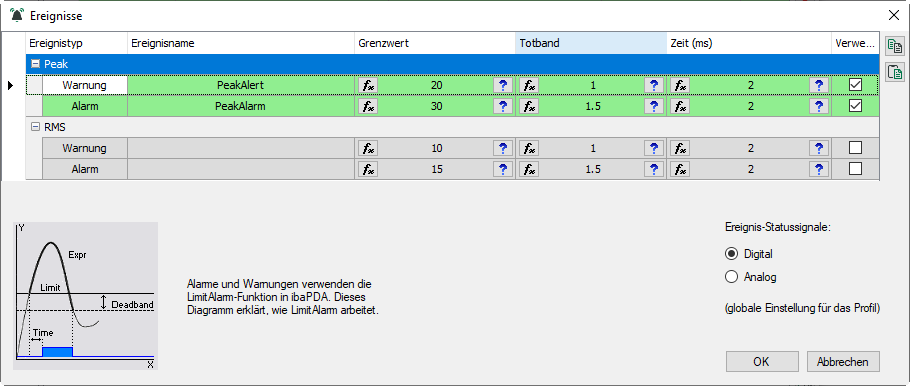The image size is (910, 386).
Task: Click the Abbrechen button
Action: (x=843, y=362)
